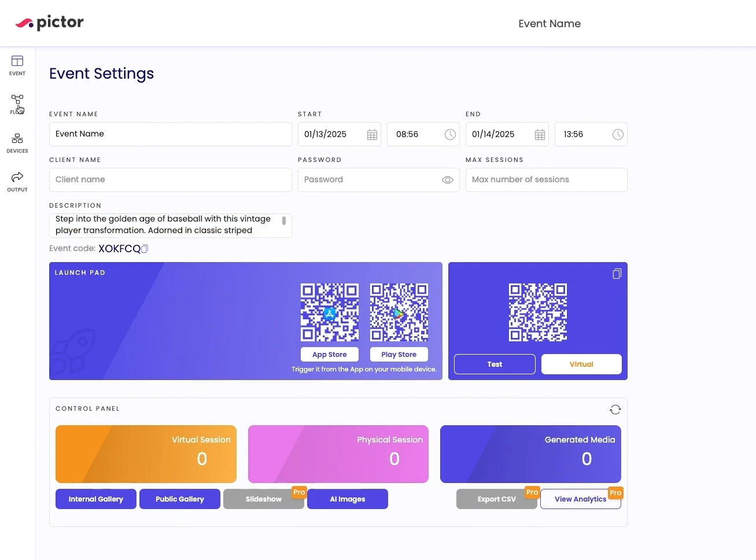The height and width of the screenshot is (560, 756).
Task: Open the Event section in sidebar
Action: click(17, 65)
